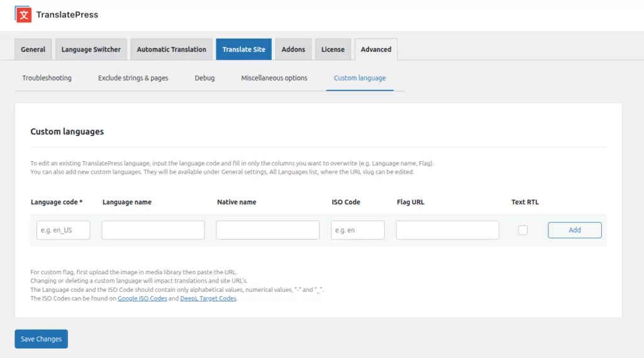Click the Text RTL column label
The height and width of the screenshot is (358, 644).
click(x=525, y=202)
